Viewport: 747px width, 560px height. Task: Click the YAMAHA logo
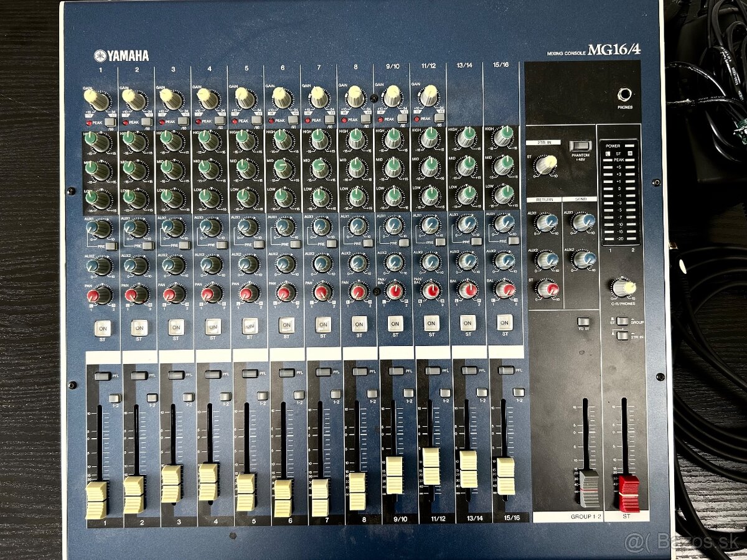[x=121, y=55]
